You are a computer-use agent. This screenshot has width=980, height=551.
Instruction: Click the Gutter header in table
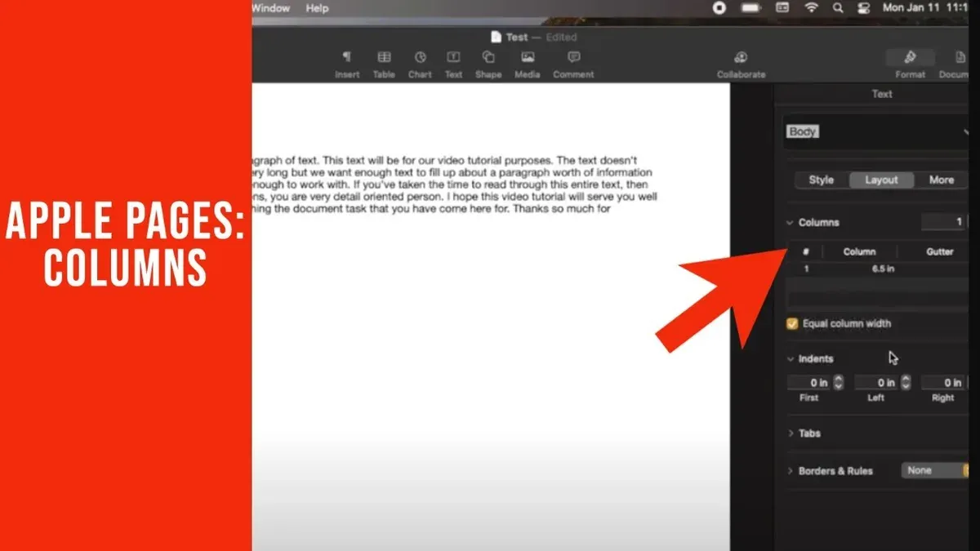click(x=939, y=251)
